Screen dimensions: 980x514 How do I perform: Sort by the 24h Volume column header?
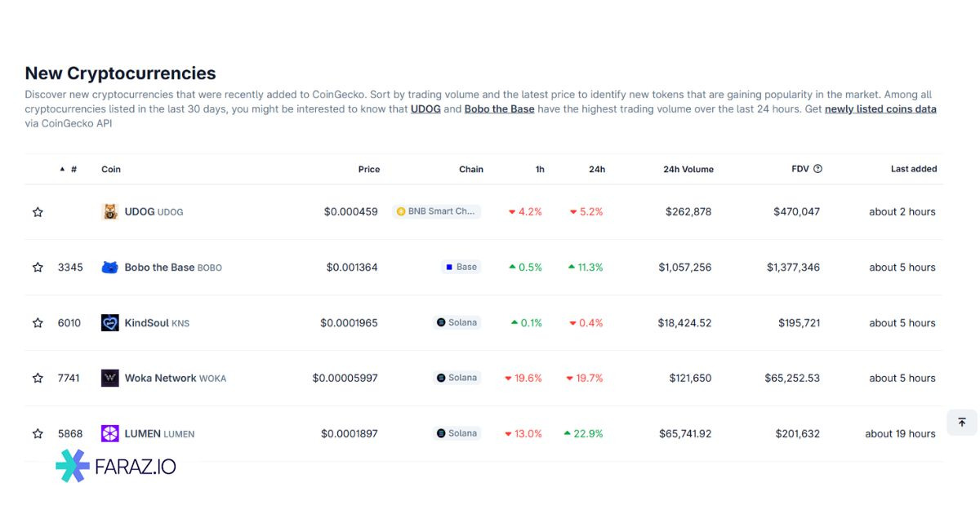688,169
